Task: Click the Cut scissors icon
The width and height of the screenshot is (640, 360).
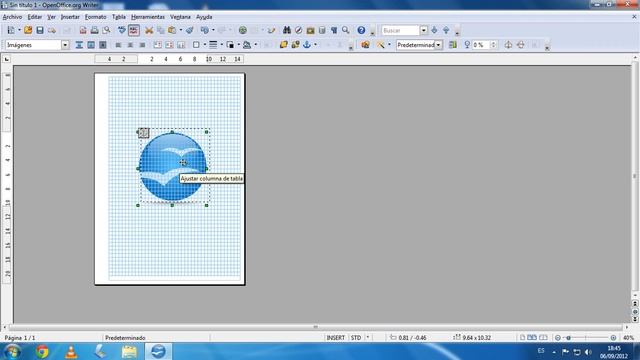Action: point(149,30)
